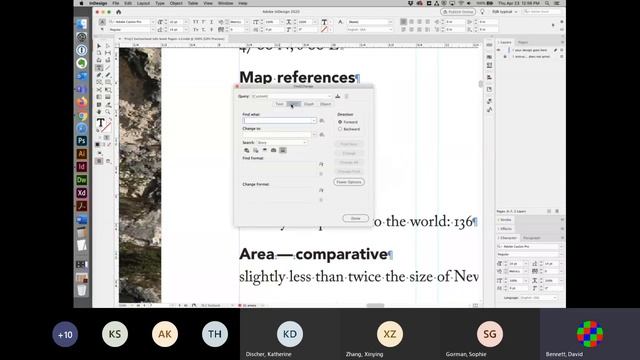640x360 pixels.
Task: Select the Pencil tool
Action: pos(108,75)
